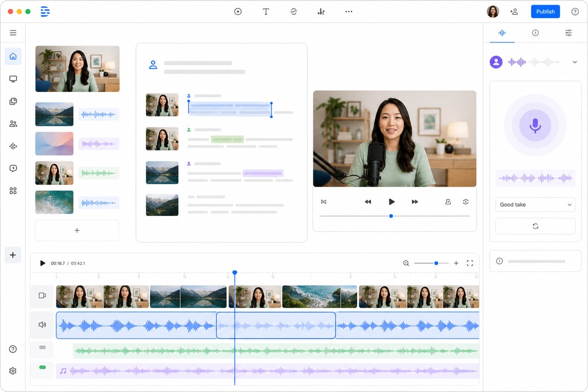
Task: Select the blue highlighted script text
Action: click(230, 108)
